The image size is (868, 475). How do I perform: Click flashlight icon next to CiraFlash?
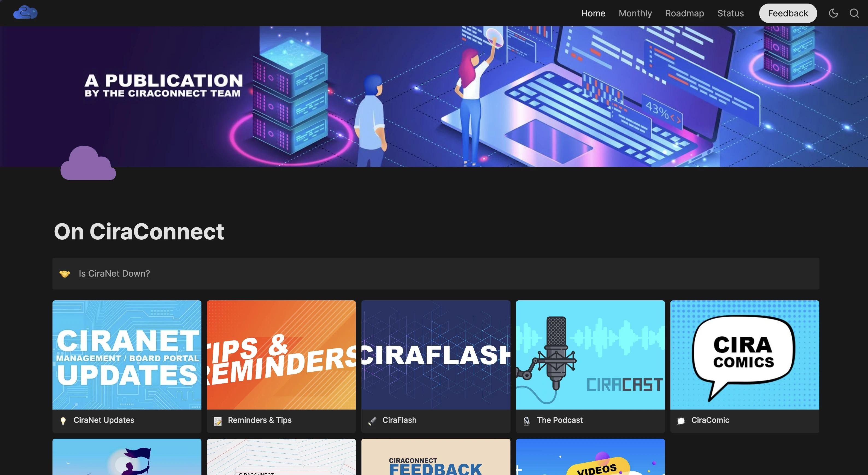(372, 420)
